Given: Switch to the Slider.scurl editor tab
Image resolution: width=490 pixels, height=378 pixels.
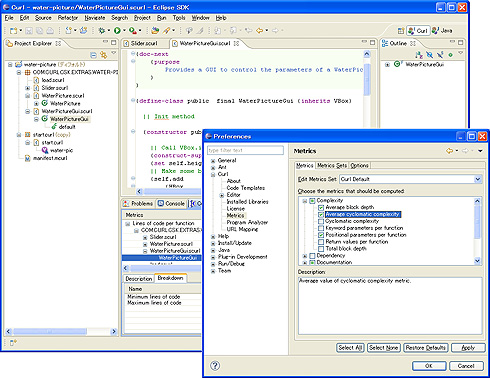Looking at the screenshot, I should 144,43.
